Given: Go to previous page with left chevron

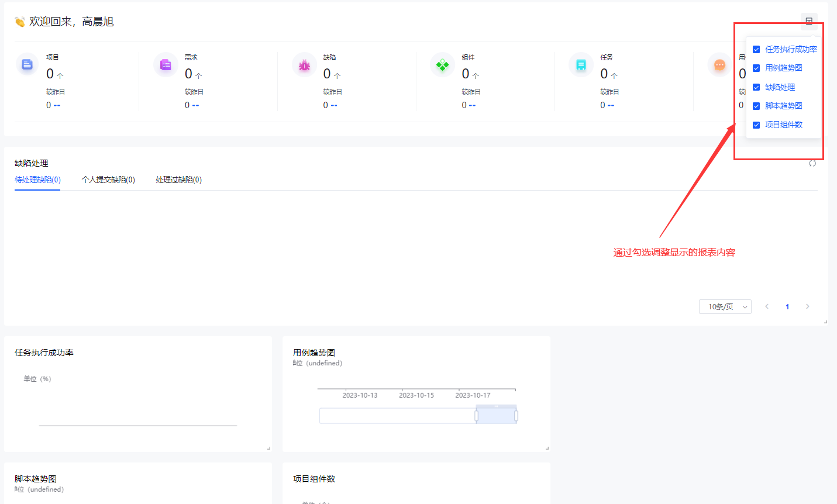Looking at the screenshot, I should [767, 307].
